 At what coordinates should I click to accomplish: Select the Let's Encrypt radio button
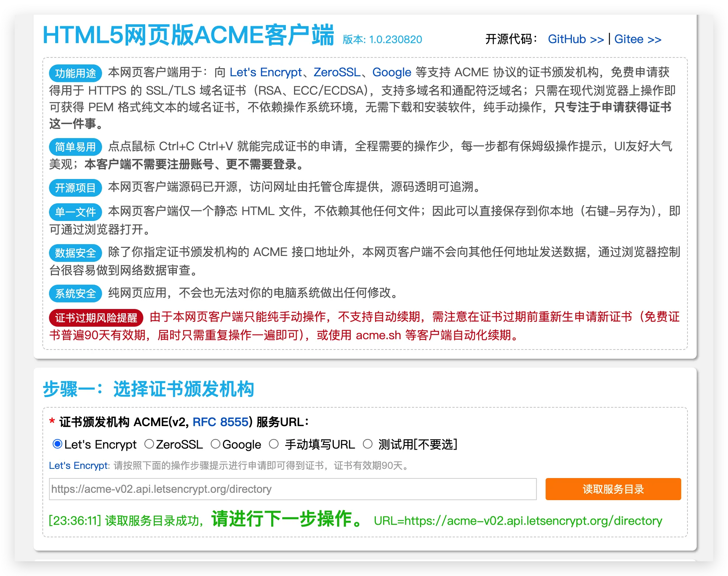(x=57, y=444)
